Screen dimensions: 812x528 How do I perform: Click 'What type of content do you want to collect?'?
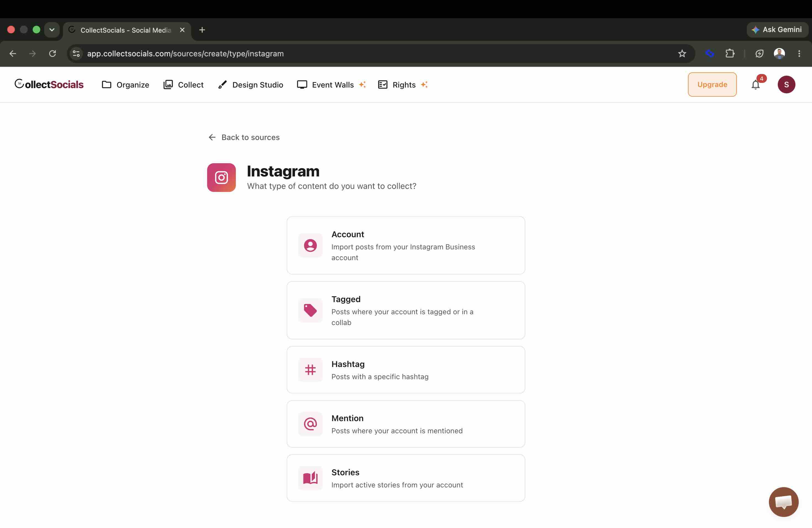click(x=332, y=186)
